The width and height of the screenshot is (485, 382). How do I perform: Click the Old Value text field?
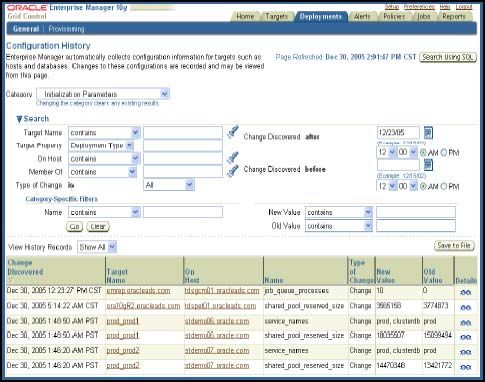(x=416, y=226)
